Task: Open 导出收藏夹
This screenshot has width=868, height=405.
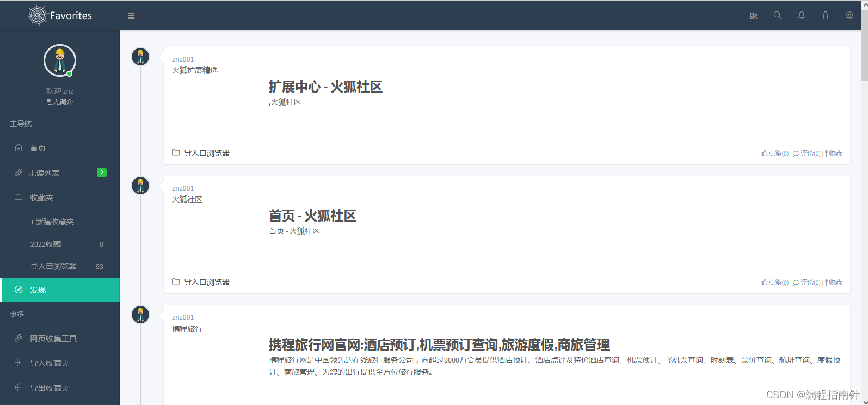Action: pos(60,388)
